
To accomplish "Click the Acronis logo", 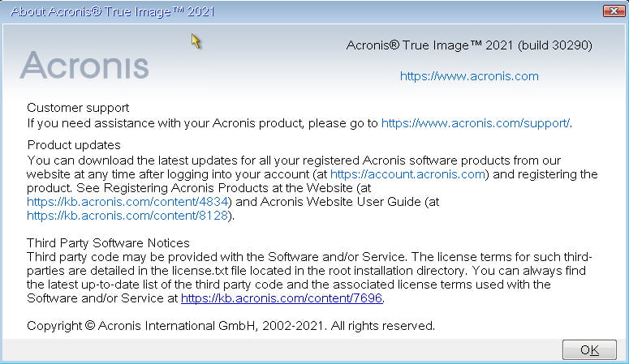I will tap(84, 65).
